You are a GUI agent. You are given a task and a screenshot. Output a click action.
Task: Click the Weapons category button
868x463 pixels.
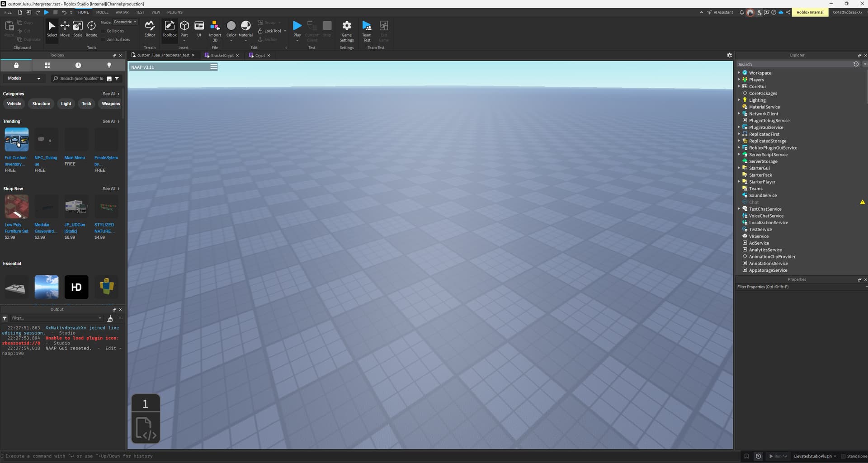(110, 104)
